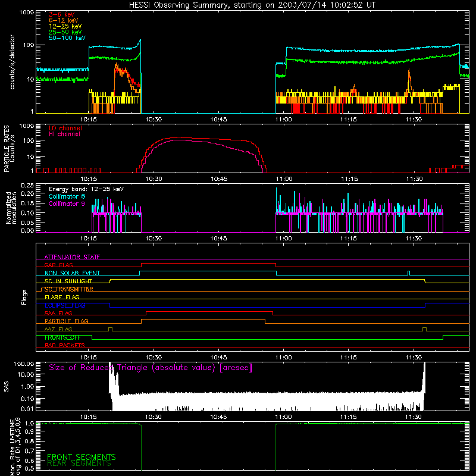476x476 pixels.
Task: Click the Energy band: 12-25 keV label
Action: (x=86, y=189)
